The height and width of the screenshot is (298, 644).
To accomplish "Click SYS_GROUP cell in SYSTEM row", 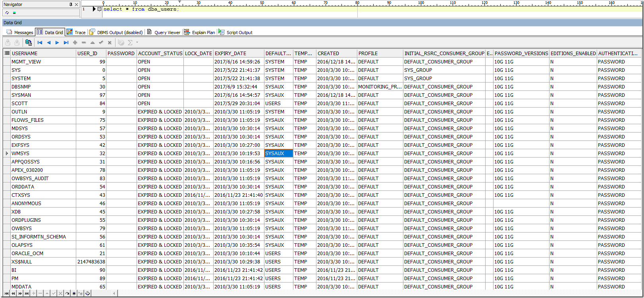I will point(444,78).
